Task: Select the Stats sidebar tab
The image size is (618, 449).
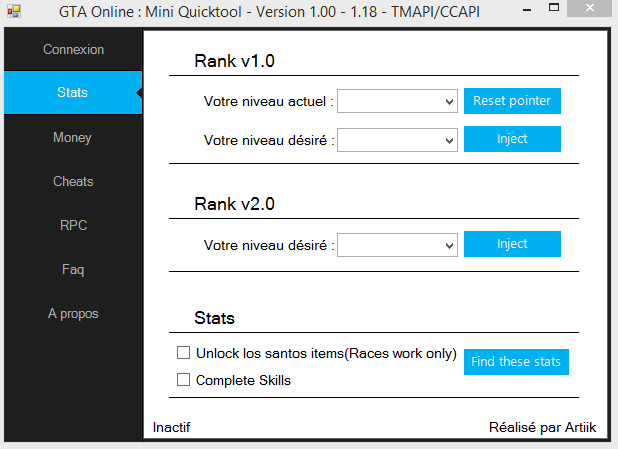Action: tap(73, 93)
